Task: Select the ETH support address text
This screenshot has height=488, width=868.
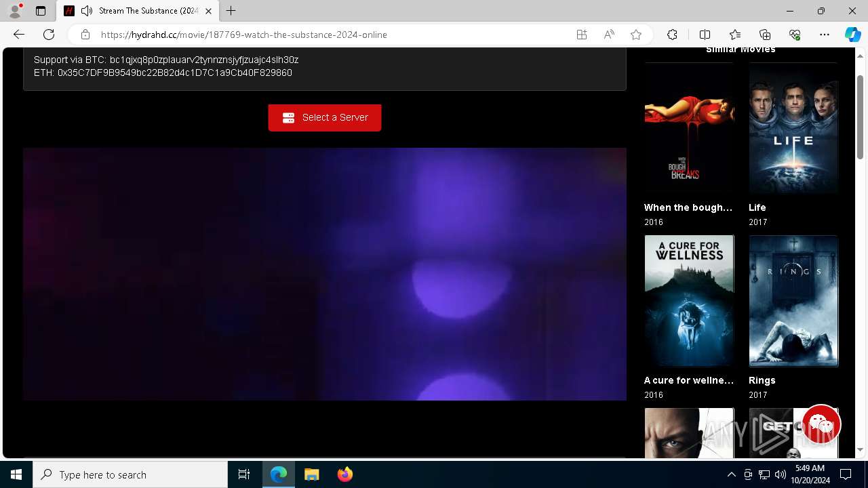Action: pos(175,73)
